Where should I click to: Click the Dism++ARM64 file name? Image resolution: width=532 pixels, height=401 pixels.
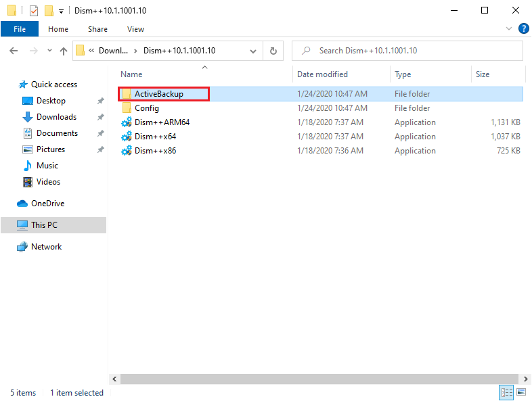(x=162, y=122)
